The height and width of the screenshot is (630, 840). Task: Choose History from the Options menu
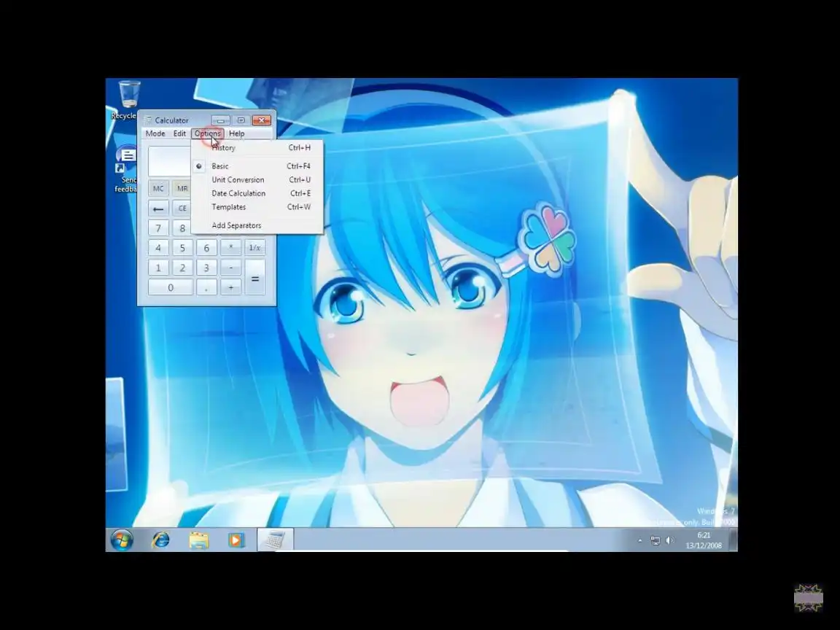[257, 148]
